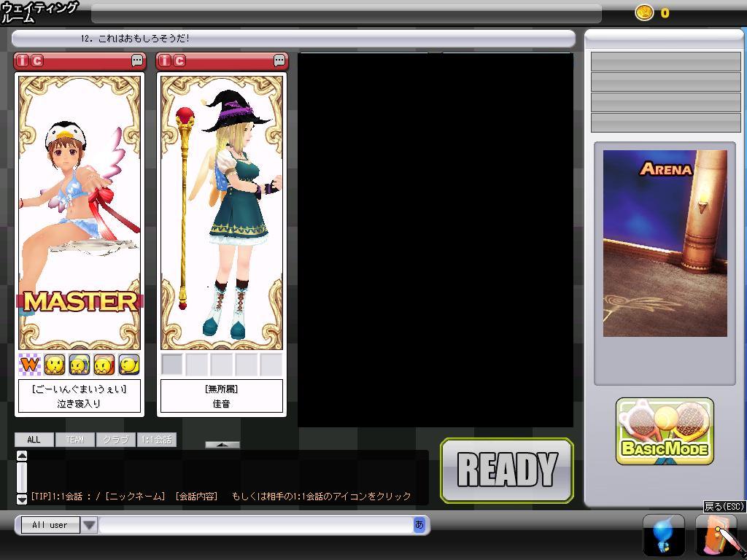The height and width of the screenshot is (560, 747).
Task: Open the 1:1会話 chat tab
Action: pyautogui.click(x=157, y=440)
